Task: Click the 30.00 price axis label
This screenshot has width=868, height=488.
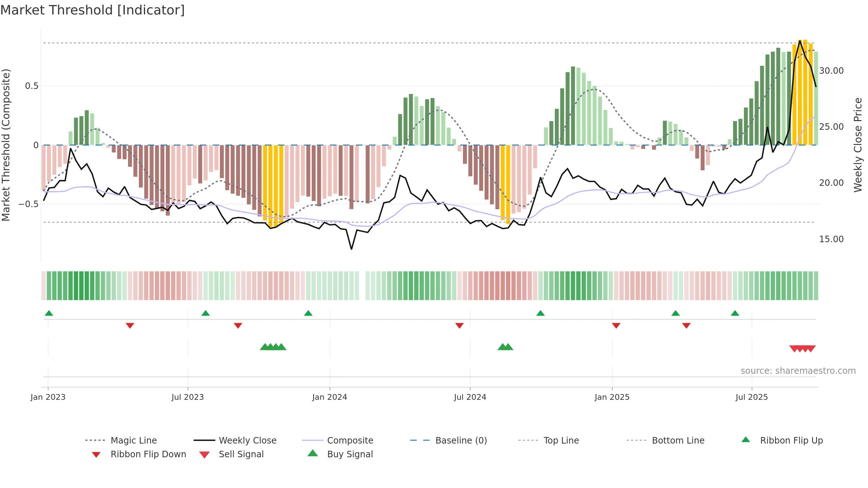Action: [x=831, y=71]
